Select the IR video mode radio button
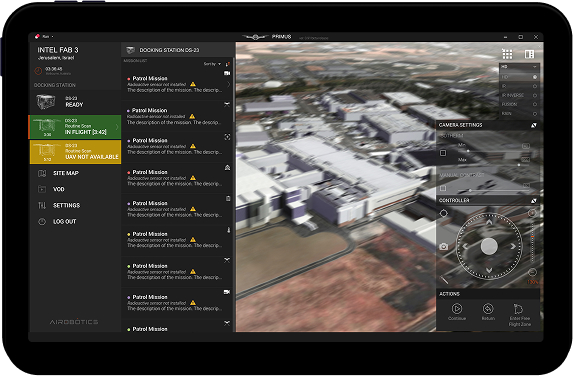 tap(535, 86)
